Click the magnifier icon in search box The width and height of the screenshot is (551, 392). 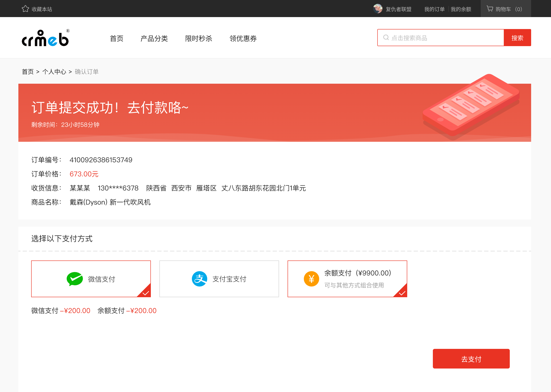pos(386,37)
